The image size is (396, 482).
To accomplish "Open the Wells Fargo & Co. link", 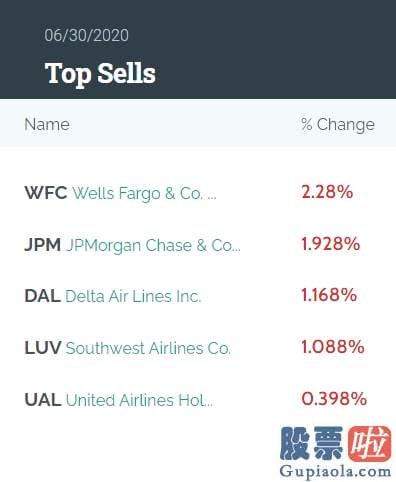I will (x=145, y=193).
